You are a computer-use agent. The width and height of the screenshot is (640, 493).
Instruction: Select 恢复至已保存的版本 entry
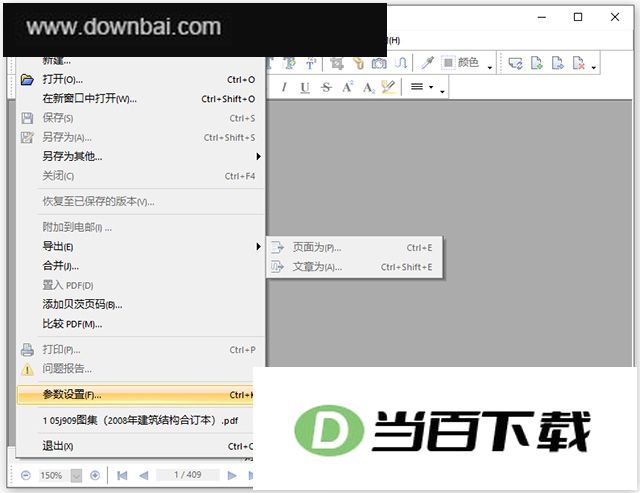pos(141,202)
